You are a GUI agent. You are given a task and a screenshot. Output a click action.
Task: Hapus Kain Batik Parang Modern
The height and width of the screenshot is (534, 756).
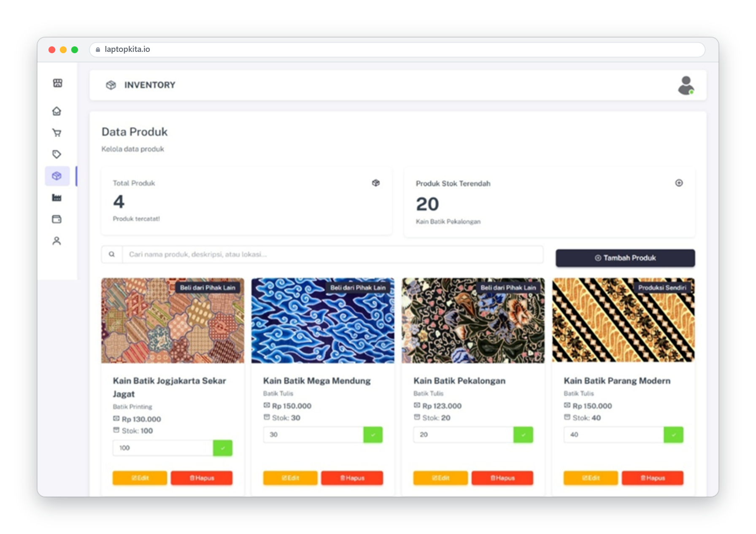tap(653, 478)
